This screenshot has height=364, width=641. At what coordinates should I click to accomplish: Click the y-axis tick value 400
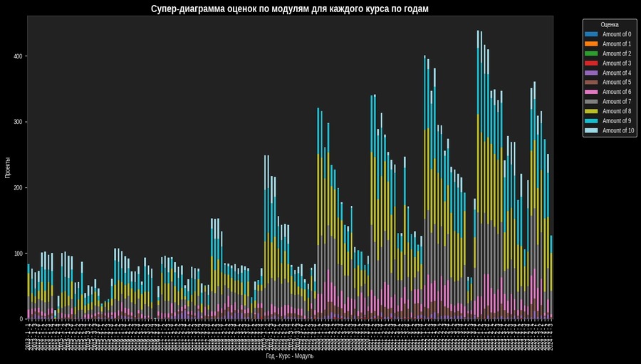point(19,56)
